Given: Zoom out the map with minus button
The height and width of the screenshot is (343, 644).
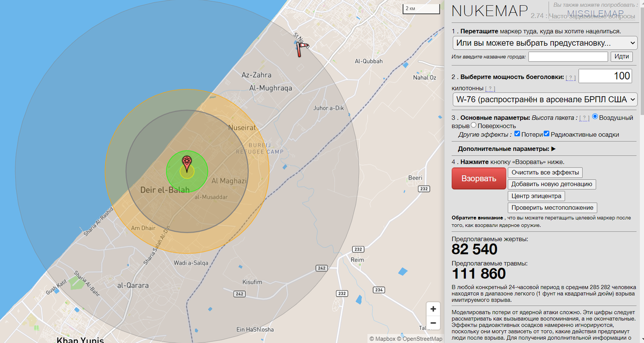Looking at the screenshot, I should [433, 323].
